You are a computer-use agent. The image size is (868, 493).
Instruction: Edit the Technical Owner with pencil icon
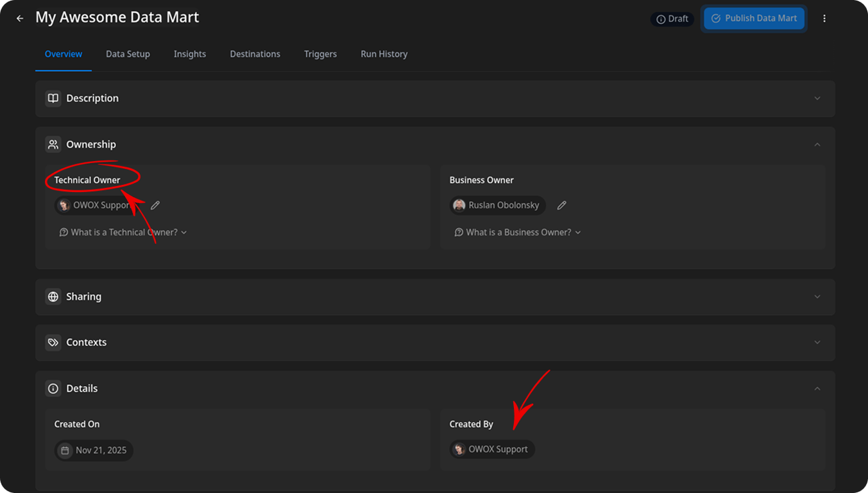pyautogui.click(x=155, y=205)
